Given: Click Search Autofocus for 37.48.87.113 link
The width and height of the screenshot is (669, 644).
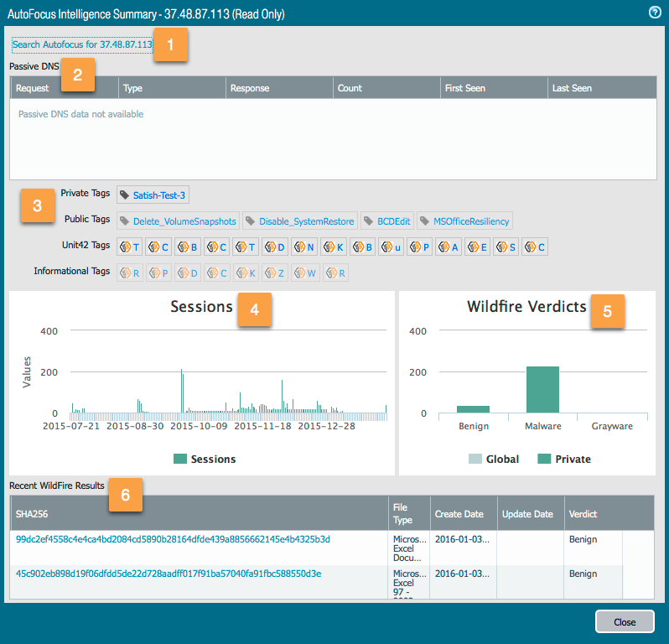Looking at the screenshot, I should (82, 44).
